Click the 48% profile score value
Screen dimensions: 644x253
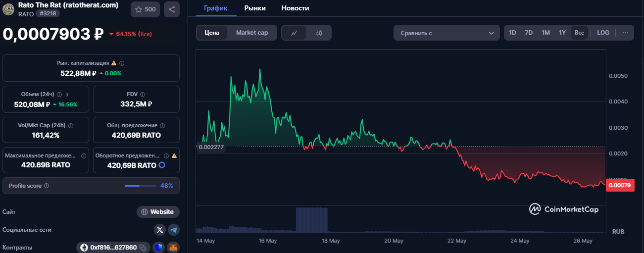pyautogui.click(x=167, y=186)
